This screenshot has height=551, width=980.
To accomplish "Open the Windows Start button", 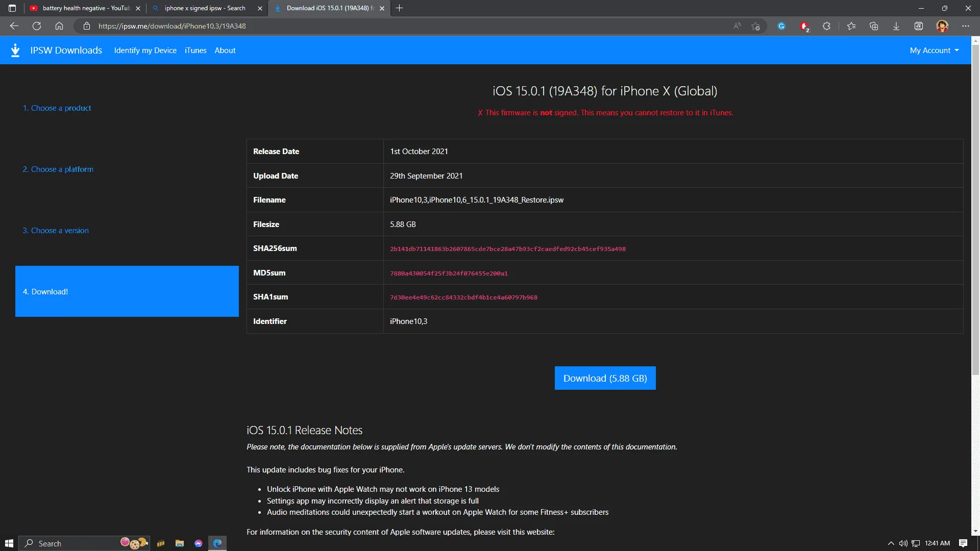I will tap(9, 543).
